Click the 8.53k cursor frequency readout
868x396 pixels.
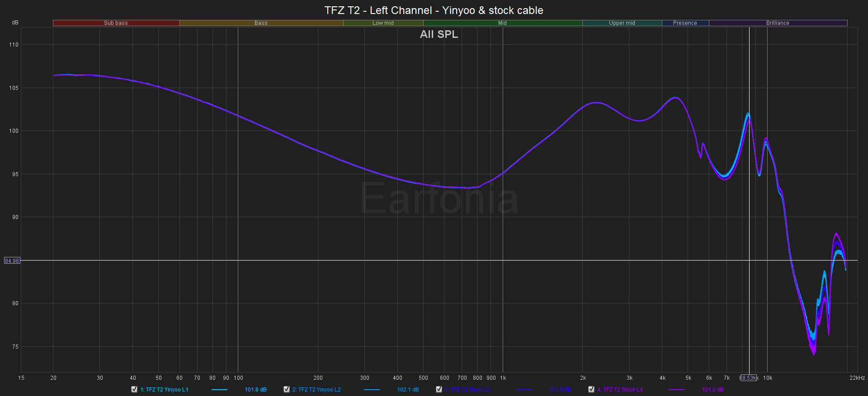749,378
